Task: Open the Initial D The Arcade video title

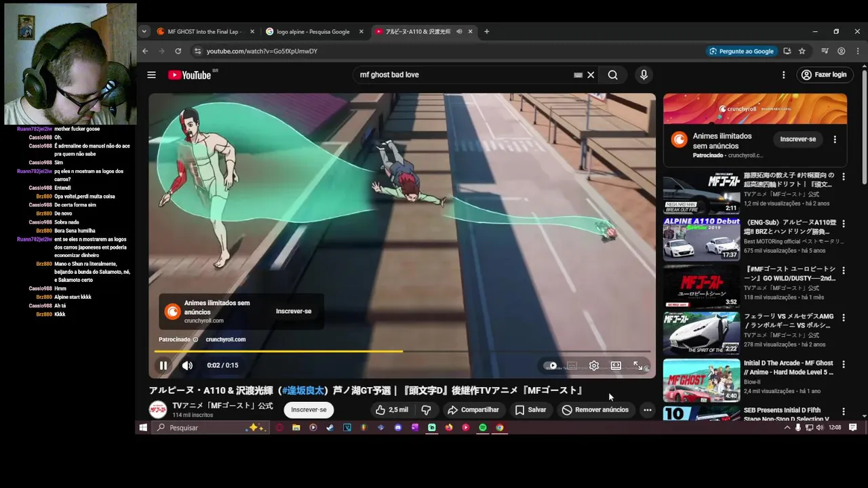Action: click(789, 367)
